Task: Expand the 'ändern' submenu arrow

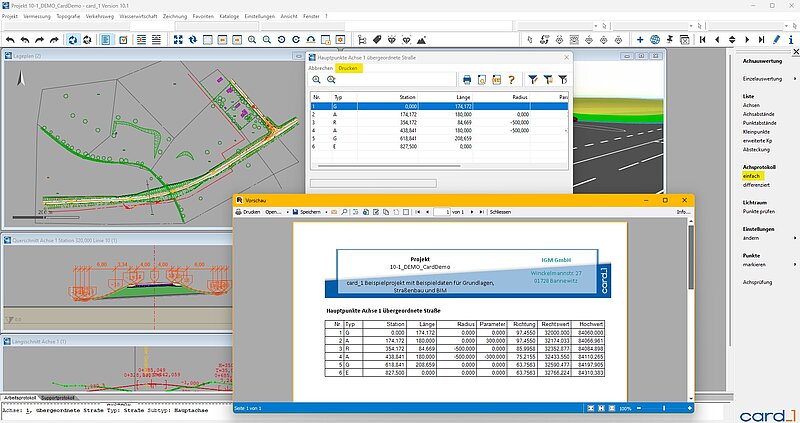Action: (x=795, y=238)
